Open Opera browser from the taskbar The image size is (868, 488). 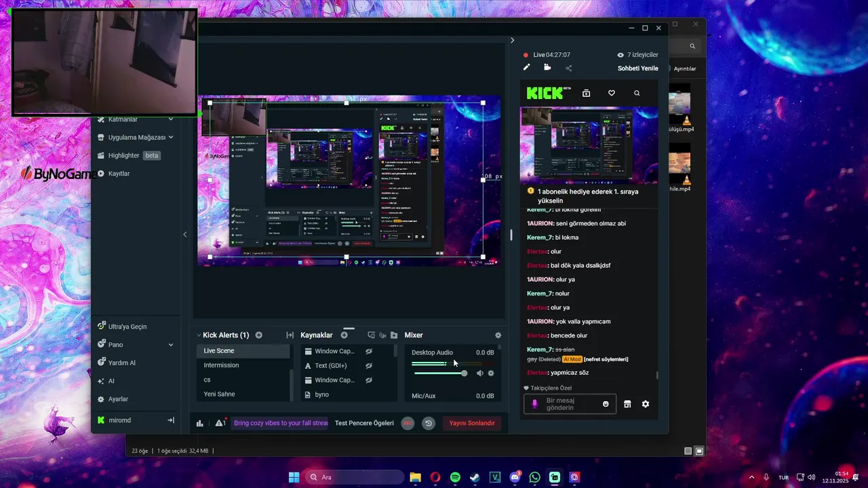435,477
